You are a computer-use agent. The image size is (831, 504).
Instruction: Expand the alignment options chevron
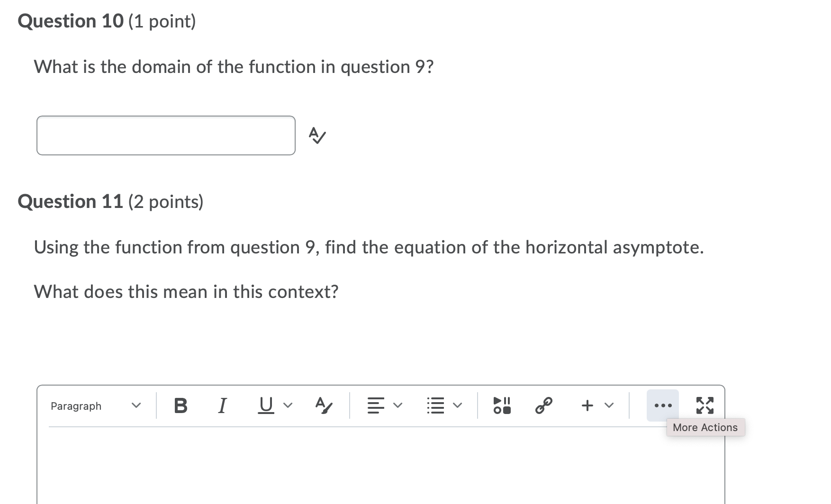[397, 405]
